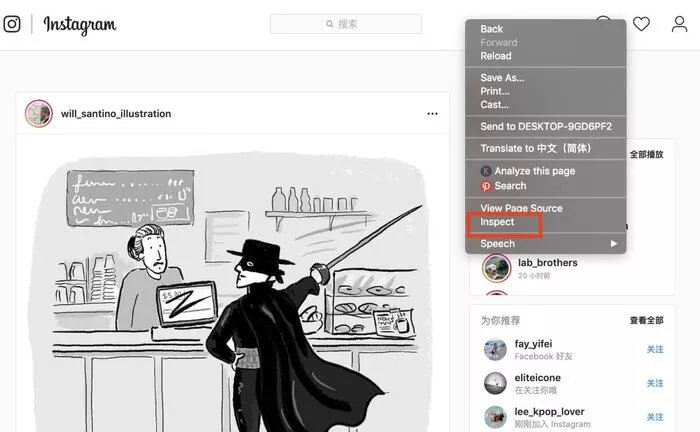The width and height of the screenshot is (700, 432).
Task: Click 查看全部 see all suggestions
Action: point(646,320)
